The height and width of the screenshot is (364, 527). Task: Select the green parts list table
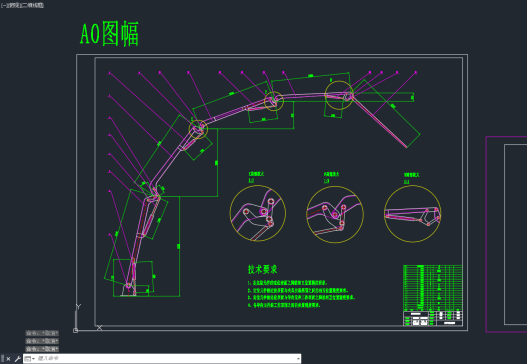click(433, 288)
